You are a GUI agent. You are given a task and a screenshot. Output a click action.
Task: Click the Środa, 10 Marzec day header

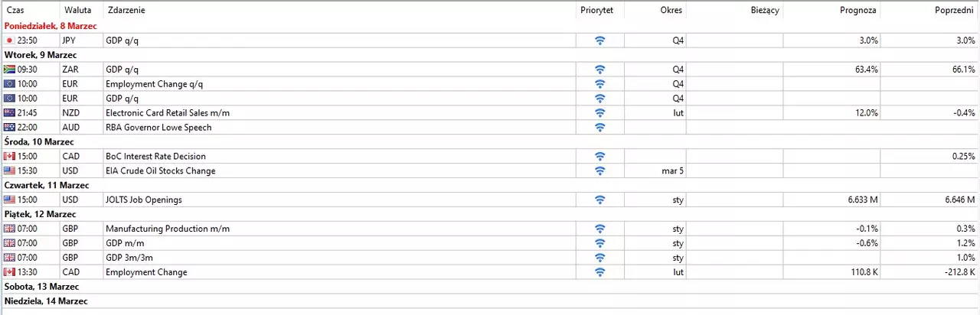tap(39, 142)
